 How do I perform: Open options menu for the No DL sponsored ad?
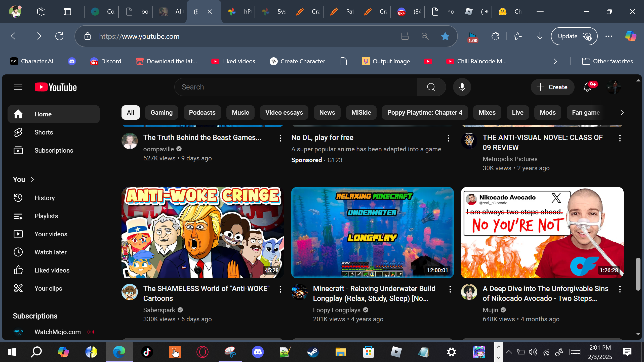point(448,138)
